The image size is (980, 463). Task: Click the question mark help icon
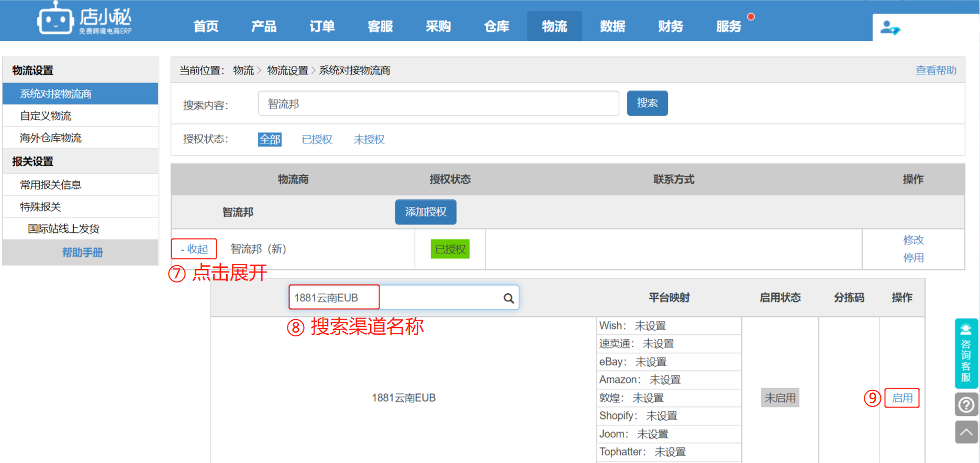pyautogui.click(x=966, y=404)
